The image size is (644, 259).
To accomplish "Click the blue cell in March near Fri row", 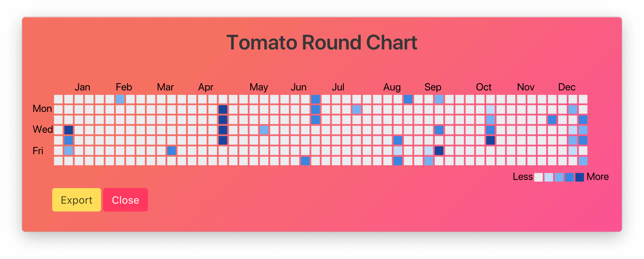I will click(172, 150).
